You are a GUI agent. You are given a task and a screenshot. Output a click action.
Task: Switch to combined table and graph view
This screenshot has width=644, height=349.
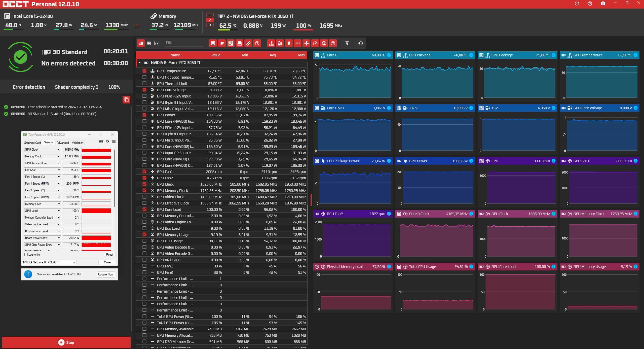click(141, 43)
